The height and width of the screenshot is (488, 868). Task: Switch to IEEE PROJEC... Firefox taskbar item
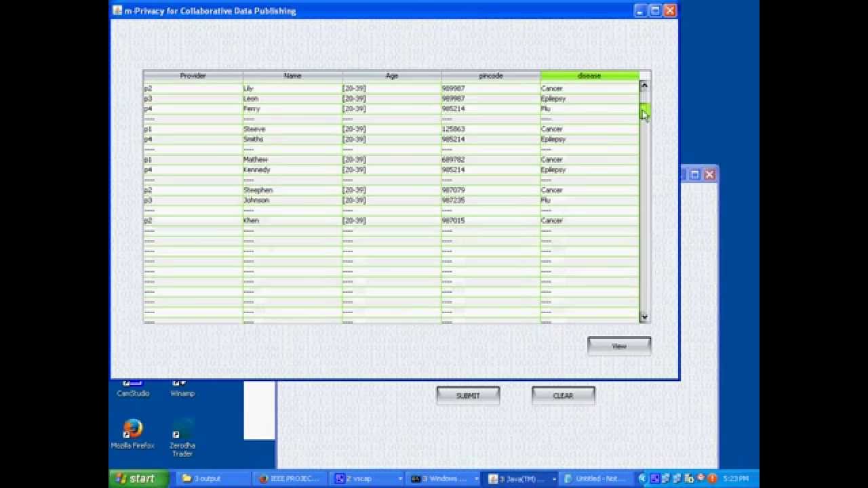pyautogui.click(x=290, y=479)
